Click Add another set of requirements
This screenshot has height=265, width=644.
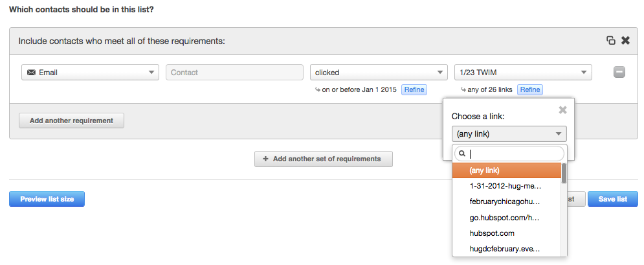[x=324, y=159]
